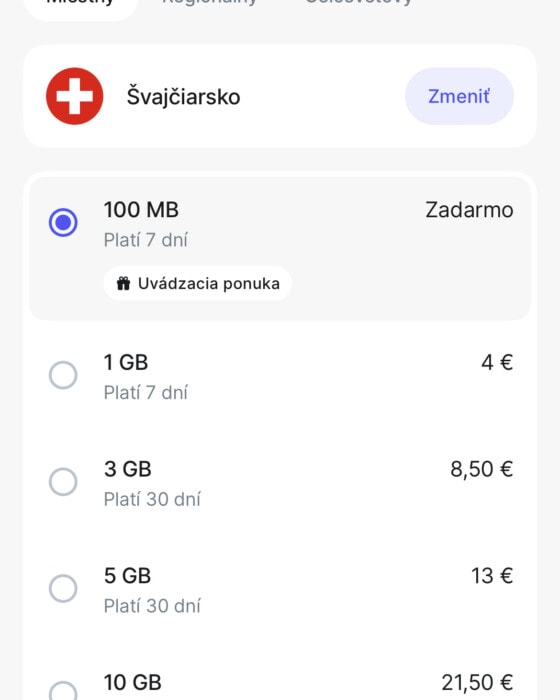Click the Švajčiarsko country name
560x700 pixels.
tap(184, 96)
